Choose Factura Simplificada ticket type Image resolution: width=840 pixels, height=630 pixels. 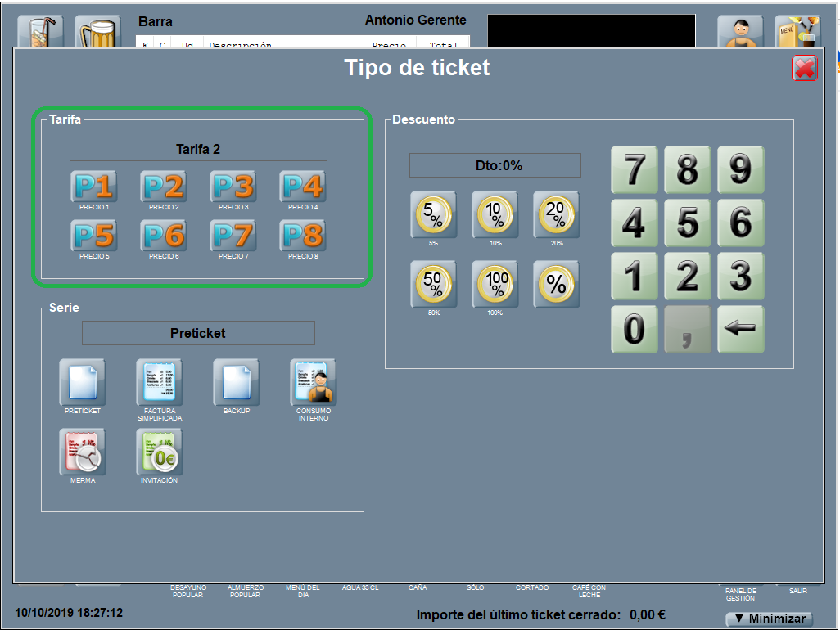coord(159,382)
